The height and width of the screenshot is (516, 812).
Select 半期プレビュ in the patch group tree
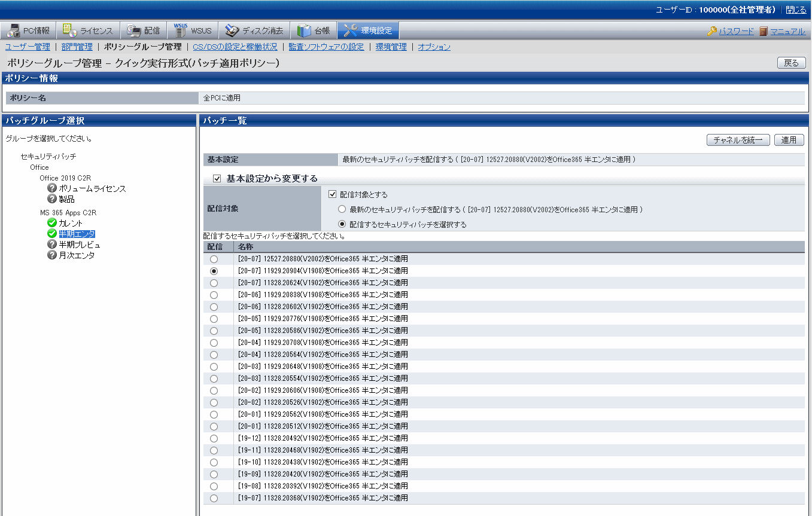point(80,245)
